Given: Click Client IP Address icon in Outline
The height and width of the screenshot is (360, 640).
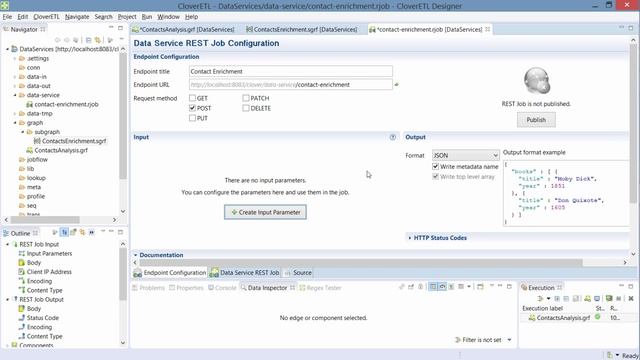Looking at the screenshot, I should 22,272.
